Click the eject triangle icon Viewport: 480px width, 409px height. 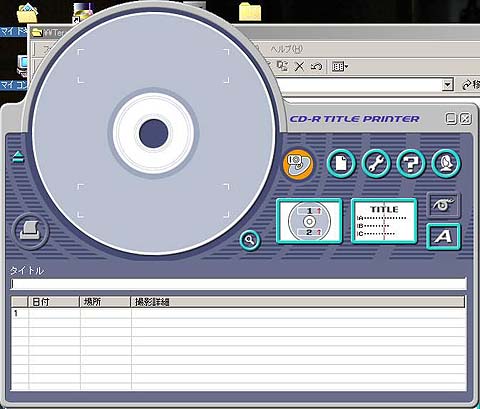point(18,157)
